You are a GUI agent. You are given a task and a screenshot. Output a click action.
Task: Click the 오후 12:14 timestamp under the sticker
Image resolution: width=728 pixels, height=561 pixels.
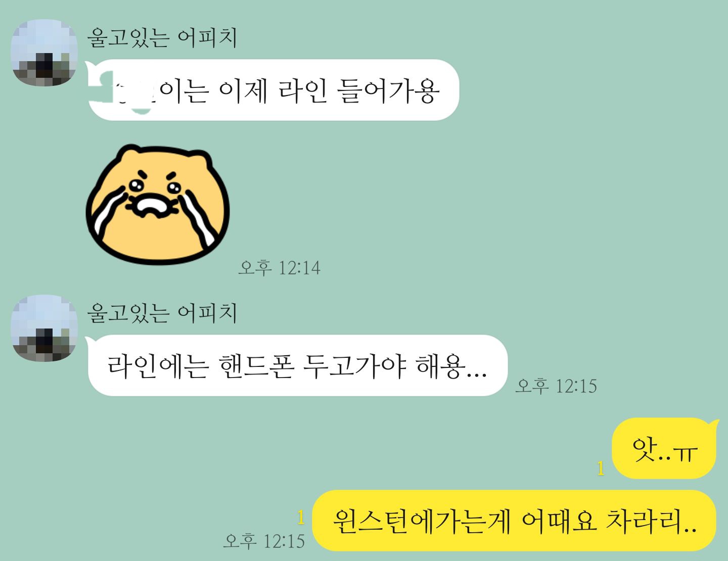(x=280, y=267)
